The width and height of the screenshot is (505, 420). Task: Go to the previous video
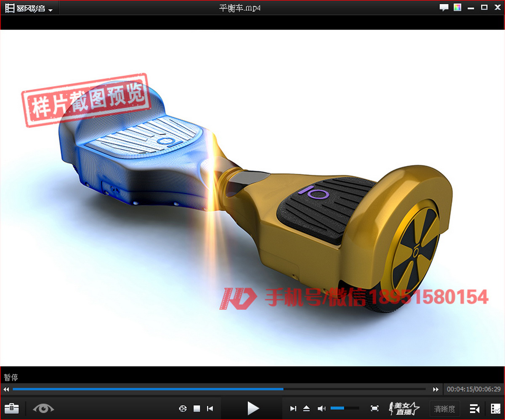(x=210, y=408)
